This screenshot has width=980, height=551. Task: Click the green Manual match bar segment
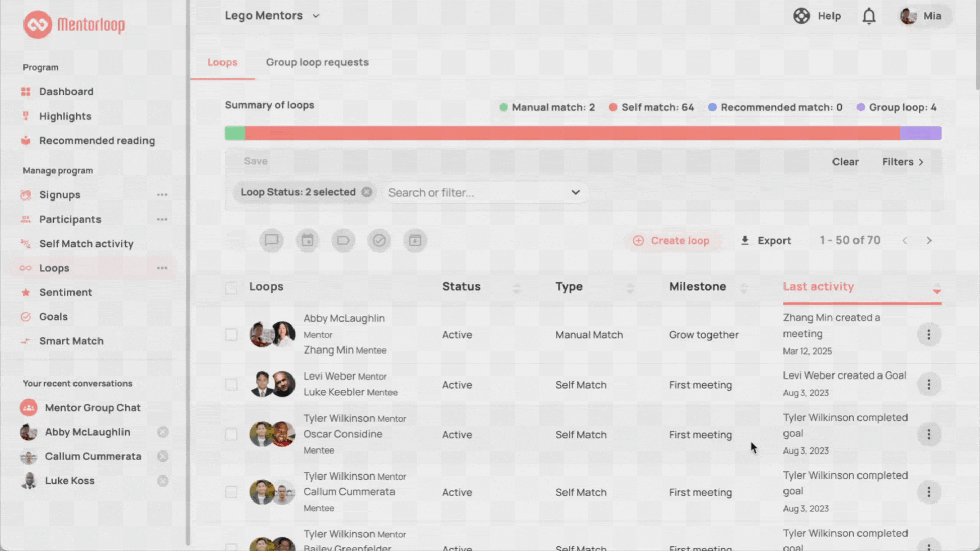tap(235, 133)
